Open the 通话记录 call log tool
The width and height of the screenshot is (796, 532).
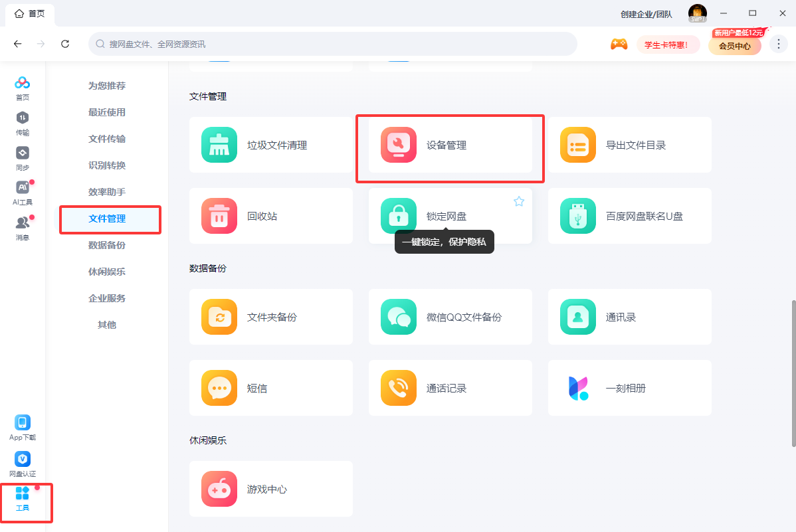(450, 388)
